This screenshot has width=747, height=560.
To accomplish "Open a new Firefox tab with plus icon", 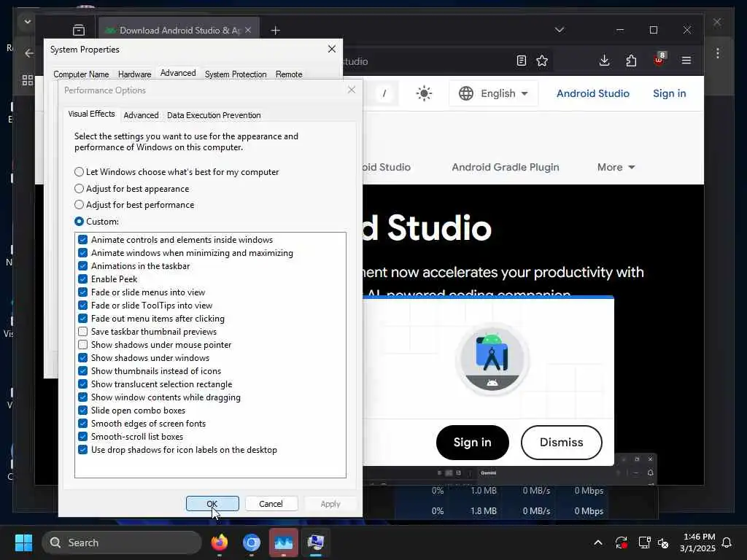I will click(275, 31).
